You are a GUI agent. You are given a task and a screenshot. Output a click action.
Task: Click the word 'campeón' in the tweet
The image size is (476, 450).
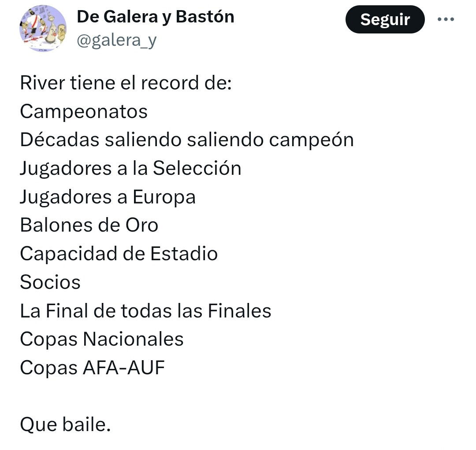(312, 140)
